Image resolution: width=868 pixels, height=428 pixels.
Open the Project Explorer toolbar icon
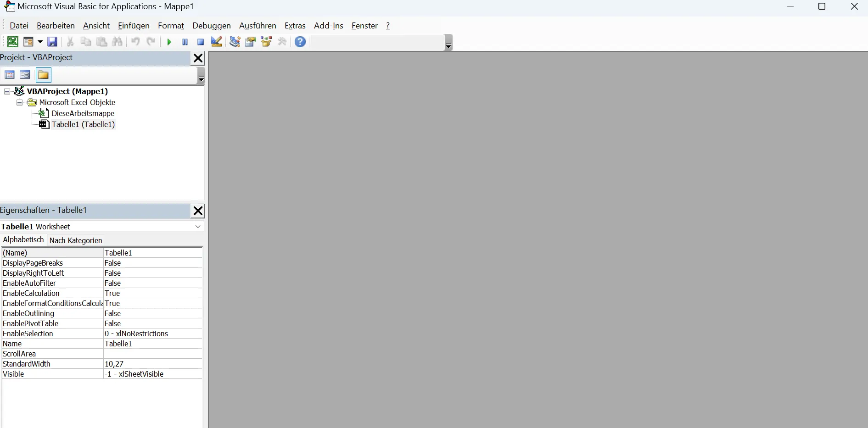[235, 42]
